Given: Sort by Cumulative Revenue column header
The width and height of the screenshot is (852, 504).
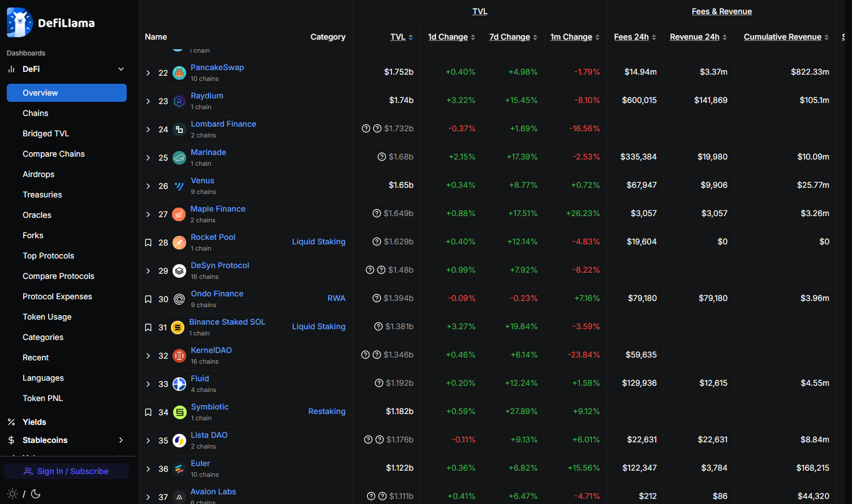Looking at the screenshot, I should [x=786, y=37].
